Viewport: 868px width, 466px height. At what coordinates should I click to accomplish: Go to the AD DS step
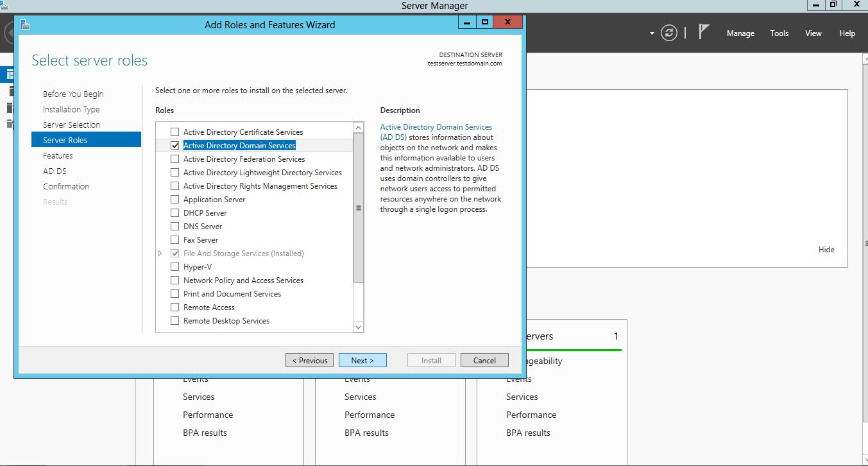click(55, 171)
